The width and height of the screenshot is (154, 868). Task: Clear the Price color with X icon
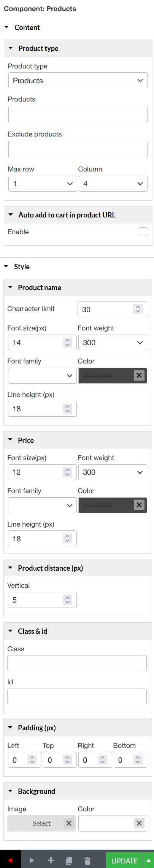click(x=139, y=505)
